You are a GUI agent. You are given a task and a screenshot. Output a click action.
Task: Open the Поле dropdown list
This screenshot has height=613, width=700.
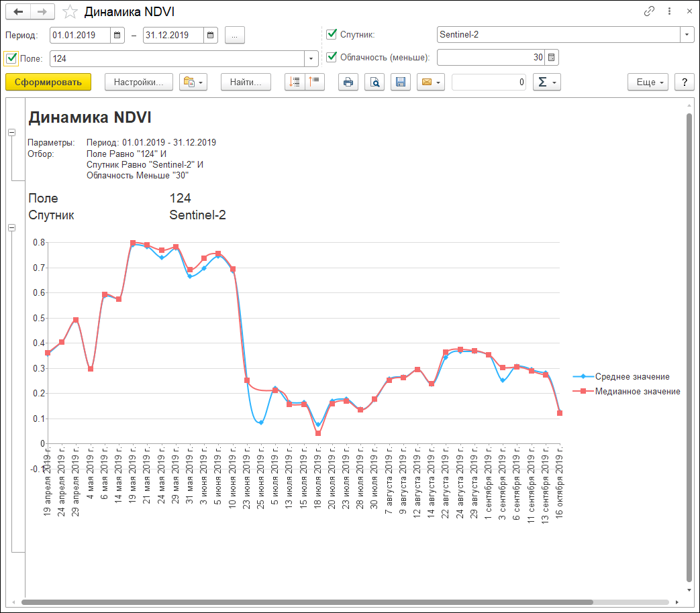tap(311, 58)
